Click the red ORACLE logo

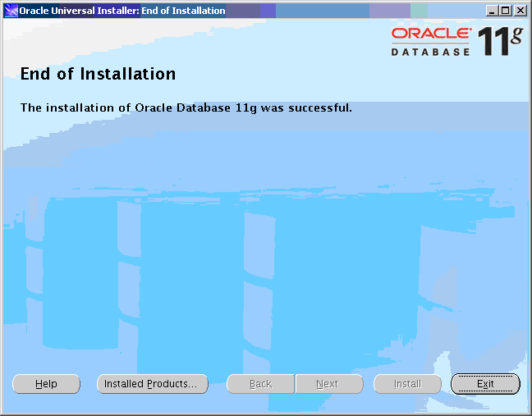431,34
